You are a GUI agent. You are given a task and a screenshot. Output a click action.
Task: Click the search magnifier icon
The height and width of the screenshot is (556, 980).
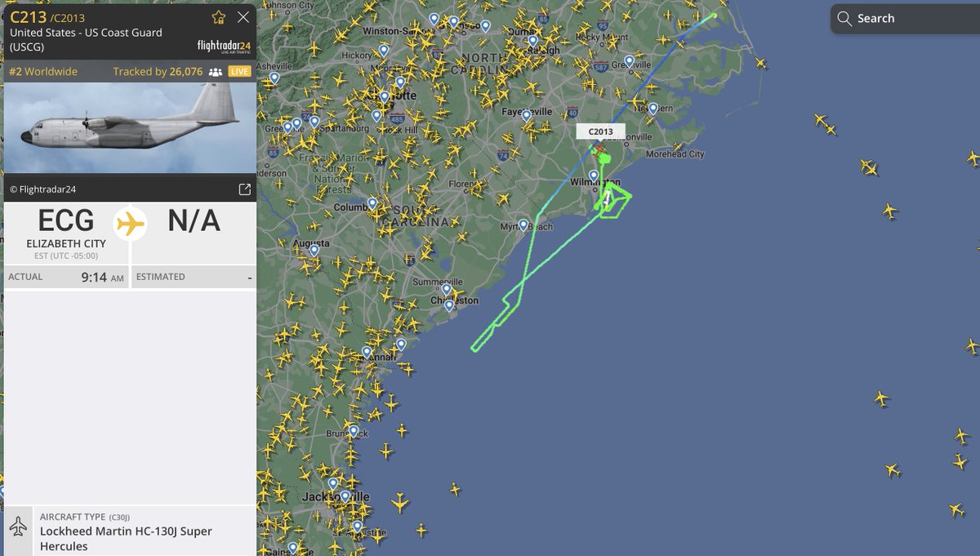(844, 19)
